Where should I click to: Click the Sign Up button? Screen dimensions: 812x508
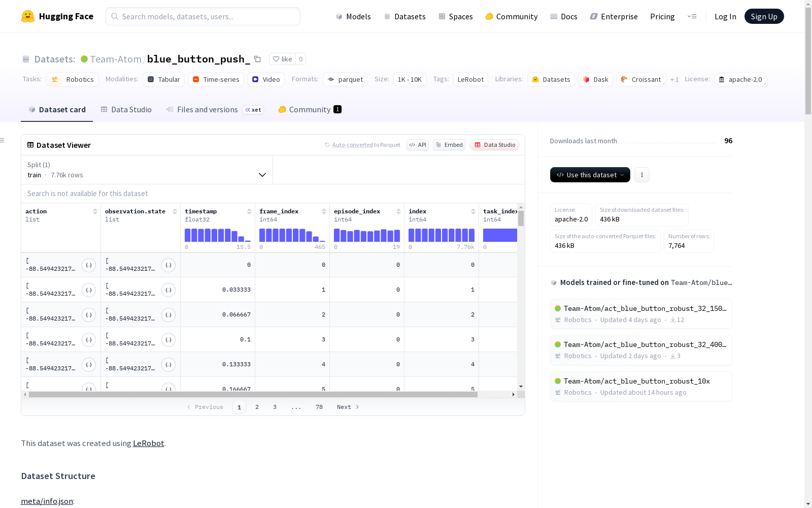click(764, 16)
